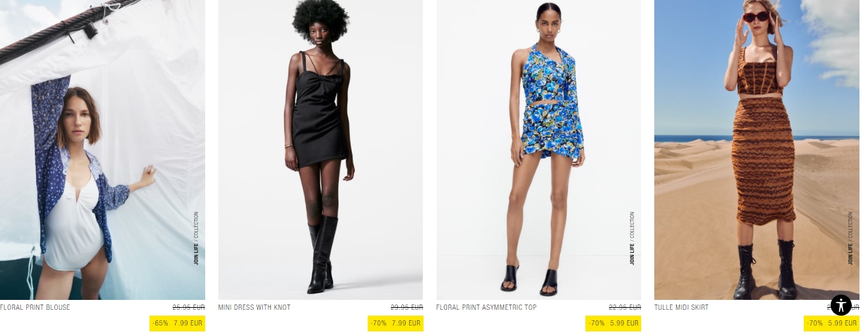Screen dimensions: 868x336
Task: Open the Floral Print Blouse photo
Action: click(102, 150)
